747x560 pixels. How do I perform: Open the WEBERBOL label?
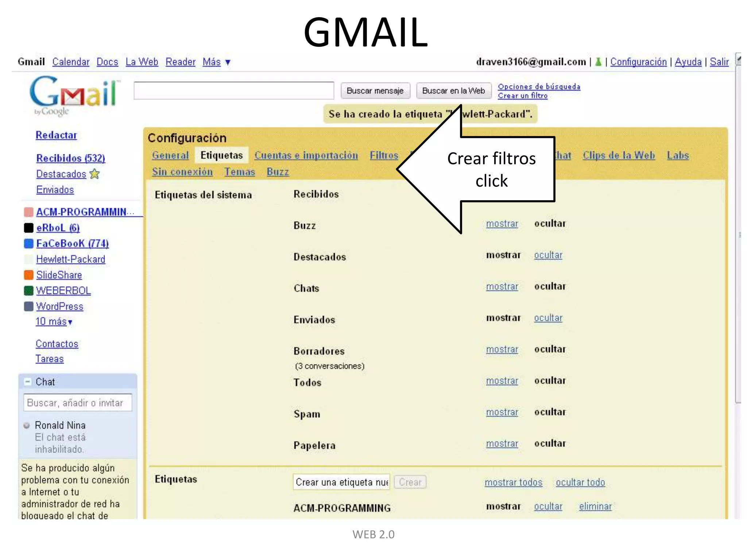63,291
